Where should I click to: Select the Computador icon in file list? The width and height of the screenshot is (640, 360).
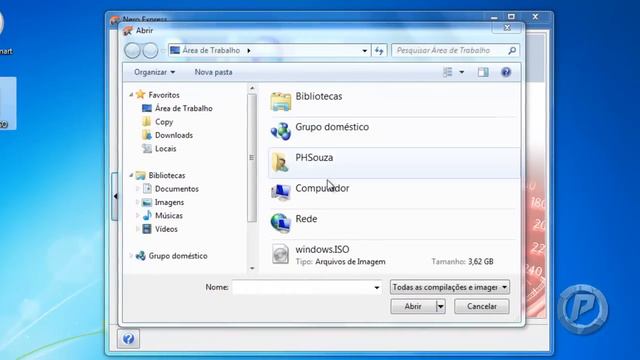click(x=281, y=192)
